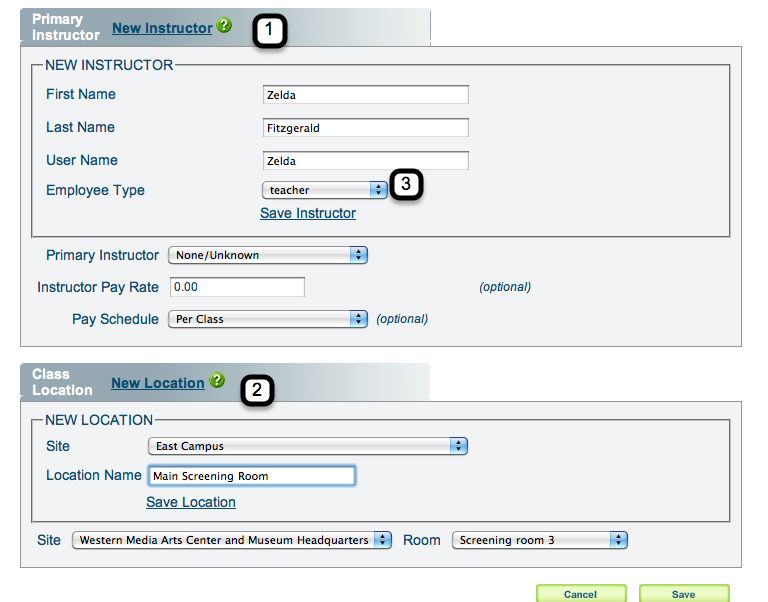This screenshot has height=602, width=768.
Task: Click the help icon beside New Location
Action: 217,381
